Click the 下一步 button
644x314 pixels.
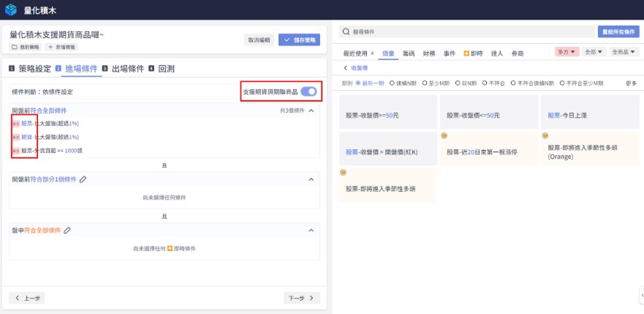click(x=301, y=298)
